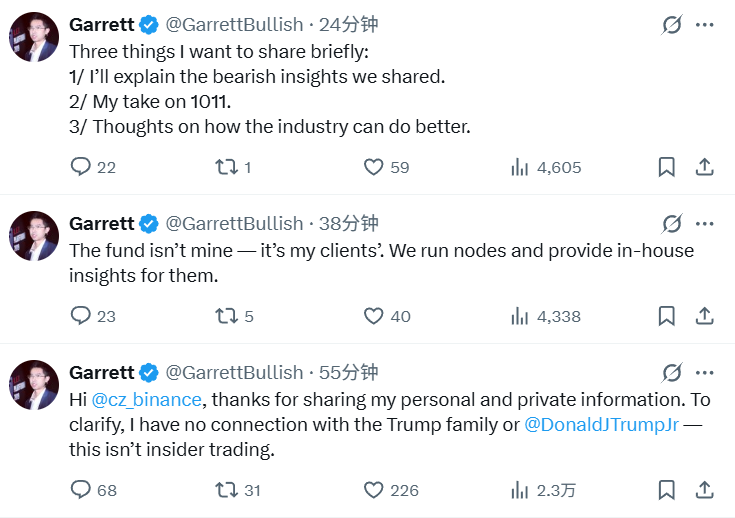Reply to the 'Three things' tweet
The width and height of the screenshot is (735, 518).
click(81, 167)
